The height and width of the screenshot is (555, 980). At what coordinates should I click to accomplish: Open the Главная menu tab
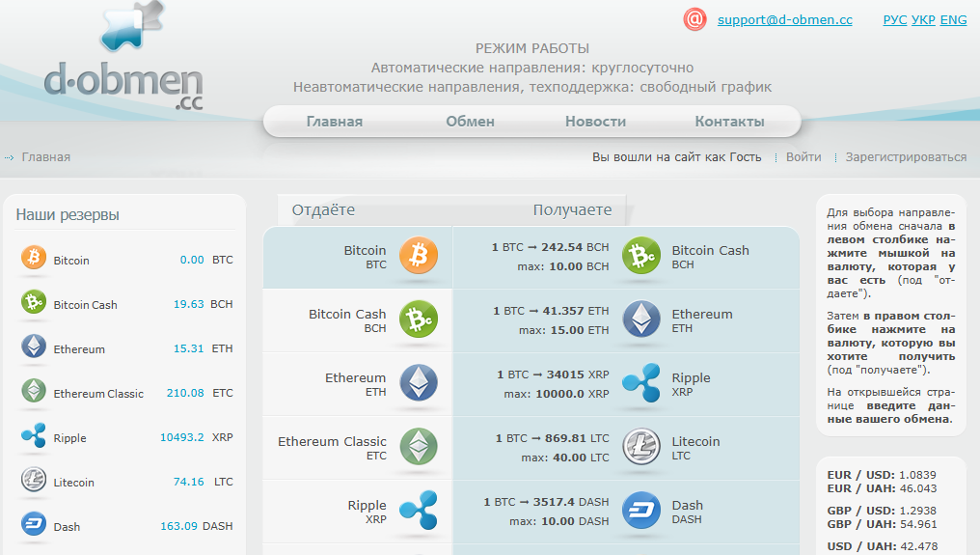click(x=335, y=122)
